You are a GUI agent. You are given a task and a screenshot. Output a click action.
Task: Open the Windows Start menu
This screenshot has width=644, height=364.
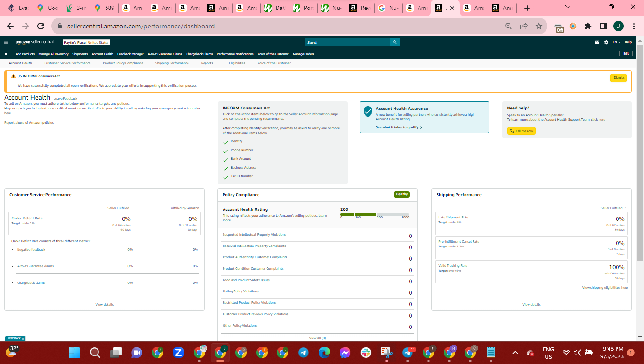tap(74, 353)
